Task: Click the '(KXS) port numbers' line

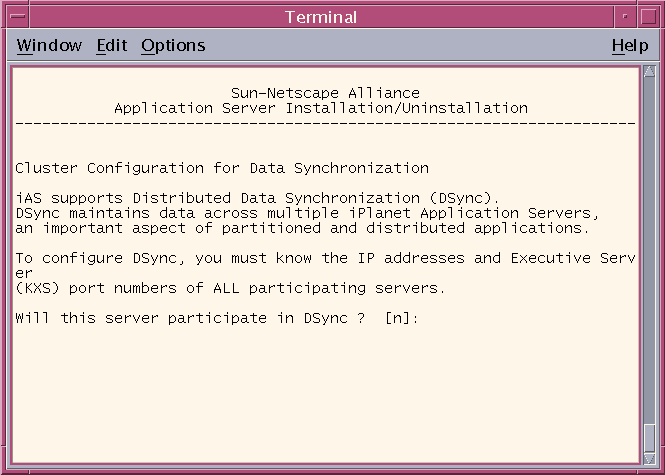Action: [x=230, y=288]
